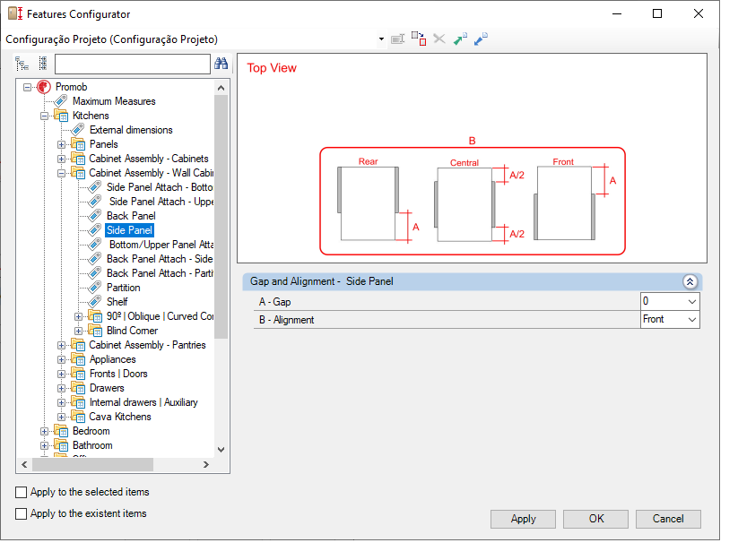Click tree vertical scrollbar down arrow
738x560 pixels.
pos(221,450)
